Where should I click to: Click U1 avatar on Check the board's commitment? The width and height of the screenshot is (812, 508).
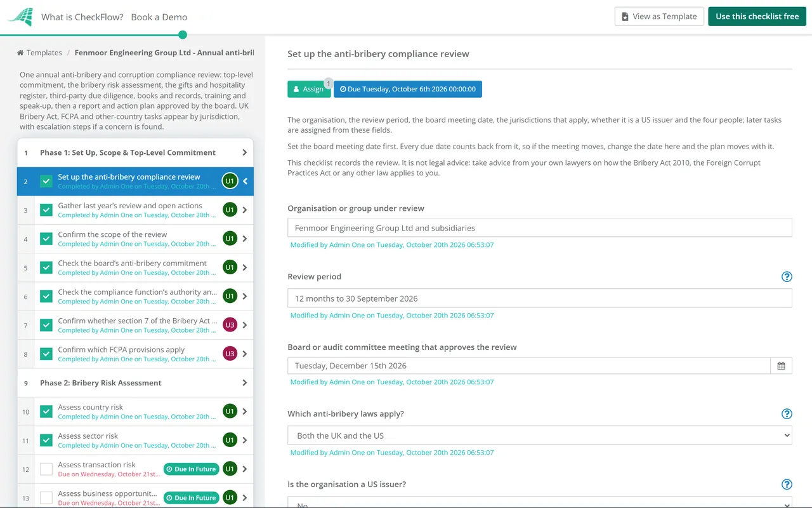230,267
